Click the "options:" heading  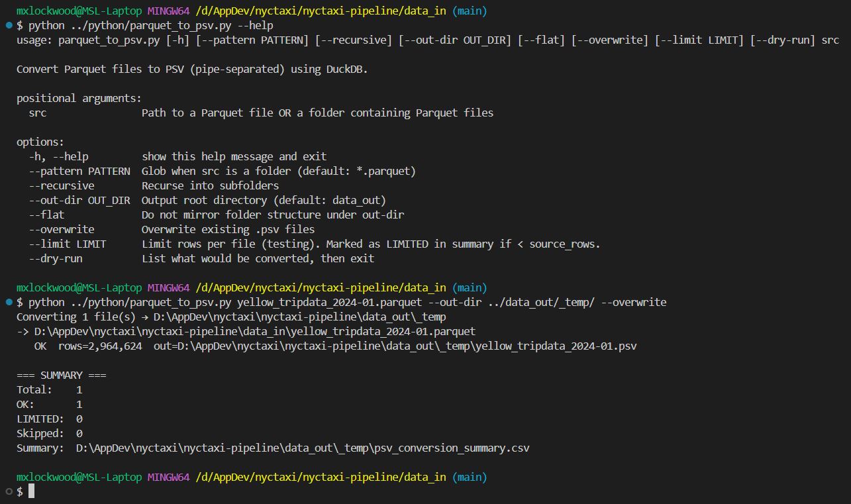coord(40,142)
